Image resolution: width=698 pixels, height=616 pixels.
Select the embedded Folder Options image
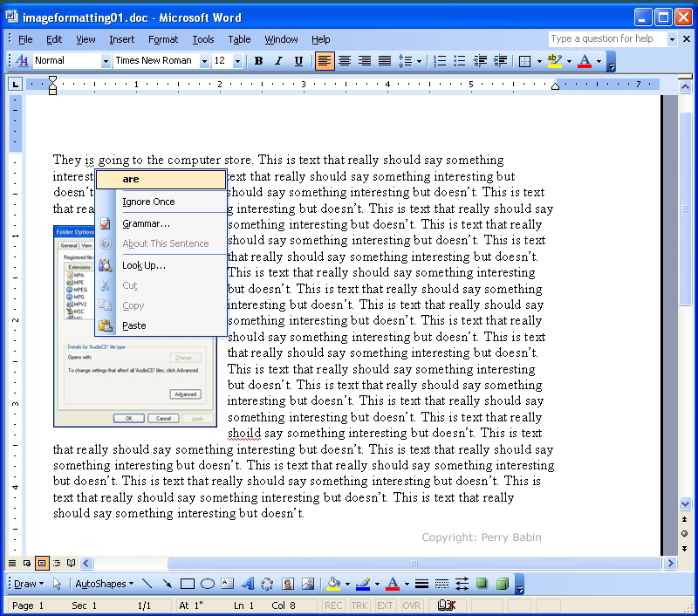[x=135, y=325]
